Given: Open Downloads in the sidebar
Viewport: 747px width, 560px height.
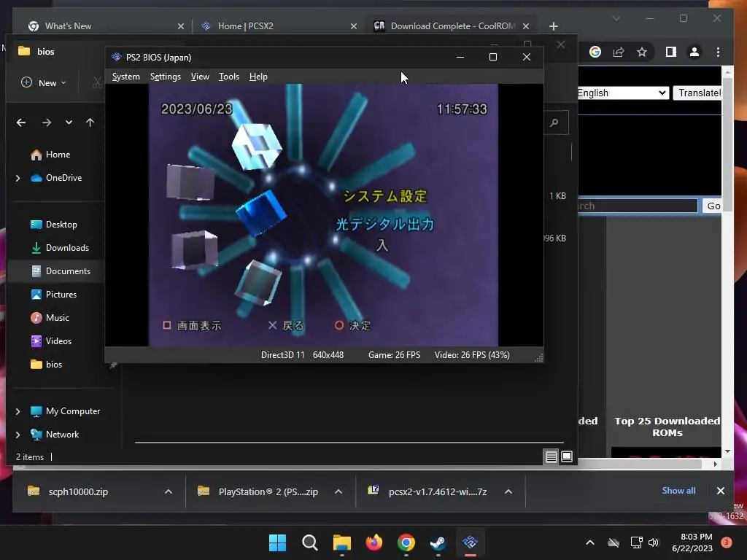Looking at the screenshot, I should pos(60,248).
